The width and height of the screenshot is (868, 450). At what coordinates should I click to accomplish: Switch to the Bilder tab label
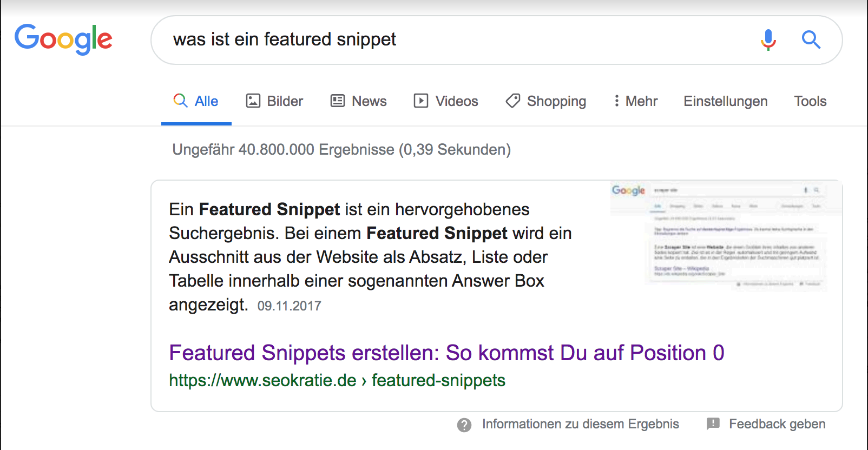tap(285, 101)
